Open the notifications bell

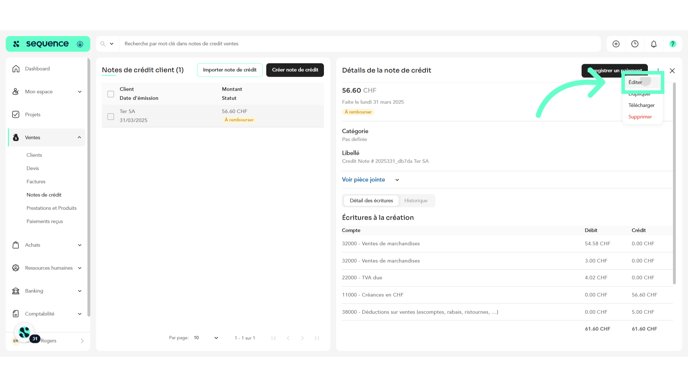pyautogui.click(x=654, y=44)
